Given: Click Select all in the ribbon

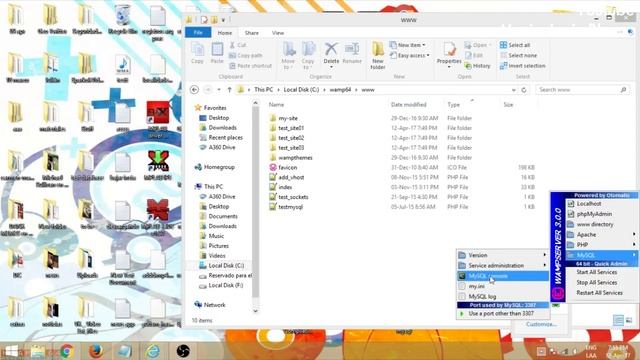Looking at the screenshot, I should pos(515,45).
